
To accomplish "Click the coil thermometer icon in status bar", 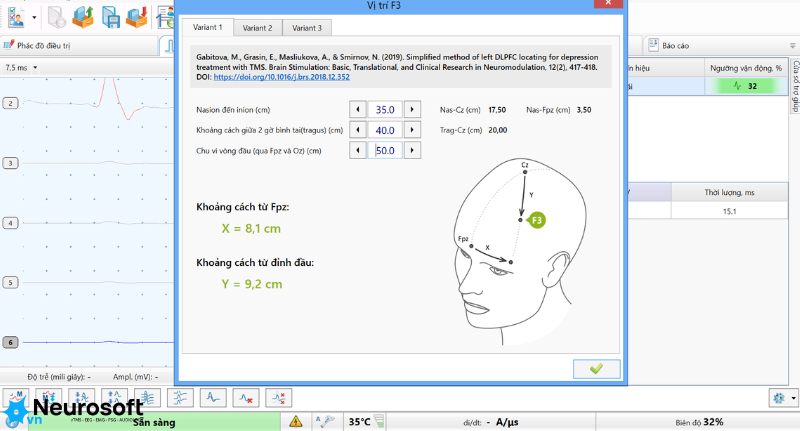I will tap(379, 421).
